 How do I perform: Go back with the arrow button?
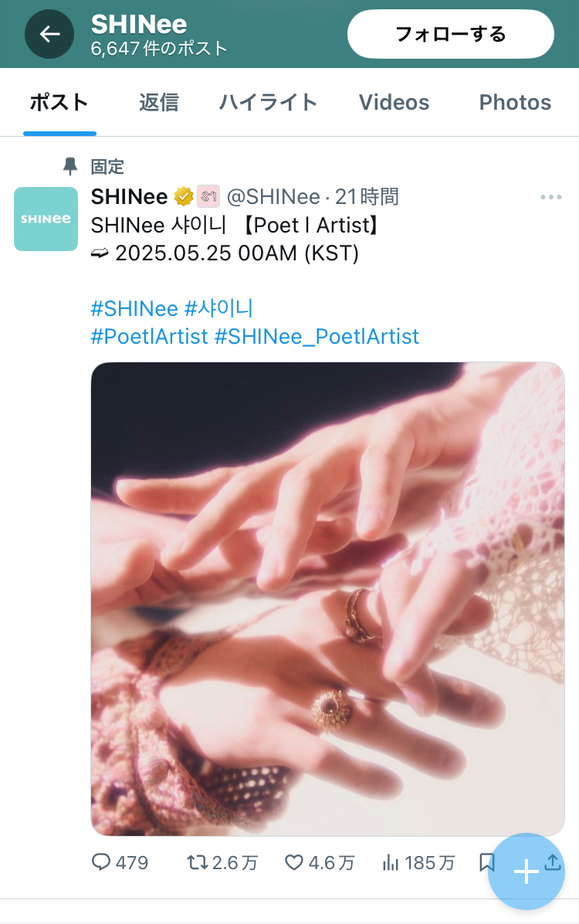click(x=49, y=34)
